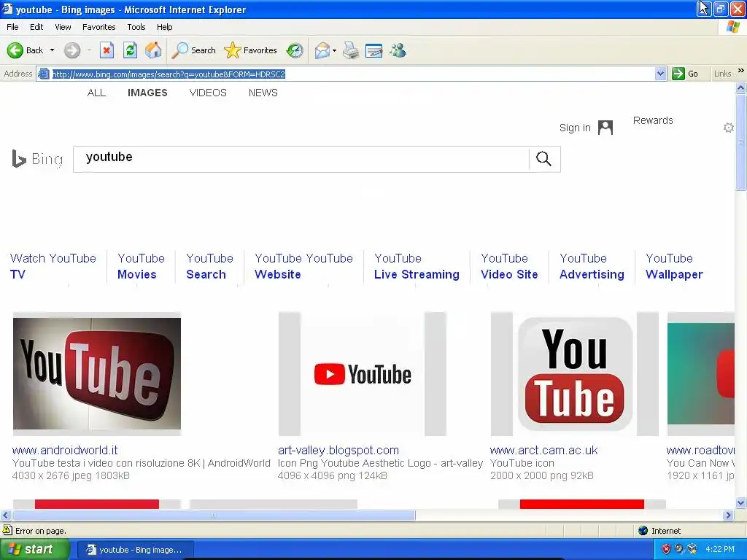Open the Edit menu
This screenshot has width=747, height=560.
pyautogui.click(x=36, y=27)
